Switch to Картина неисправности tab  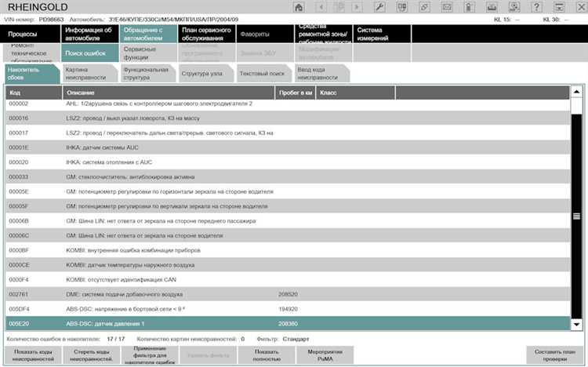pyautogui.click(x=89, y=74)
